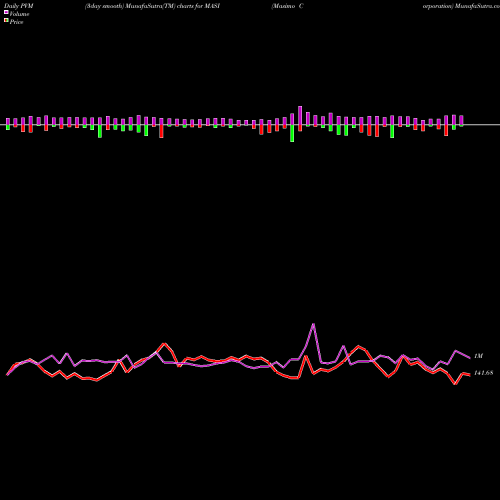Click the peak of the magenta volume line

coord(313,324)
